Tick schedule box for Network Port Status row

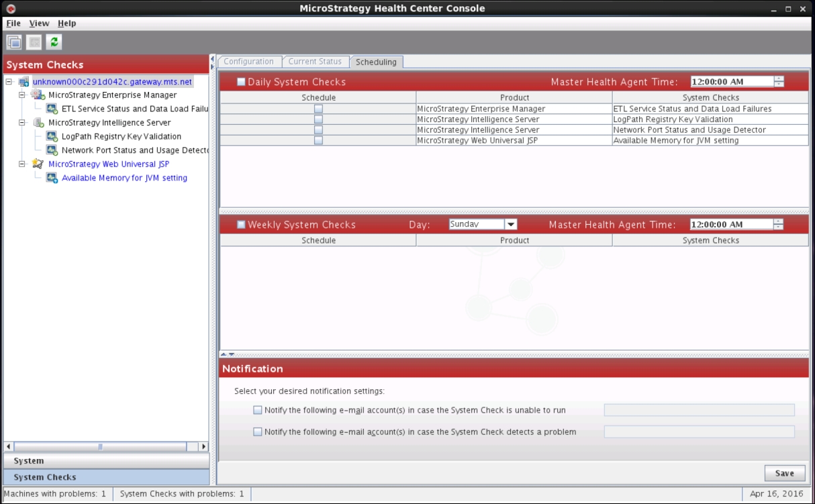318,130
